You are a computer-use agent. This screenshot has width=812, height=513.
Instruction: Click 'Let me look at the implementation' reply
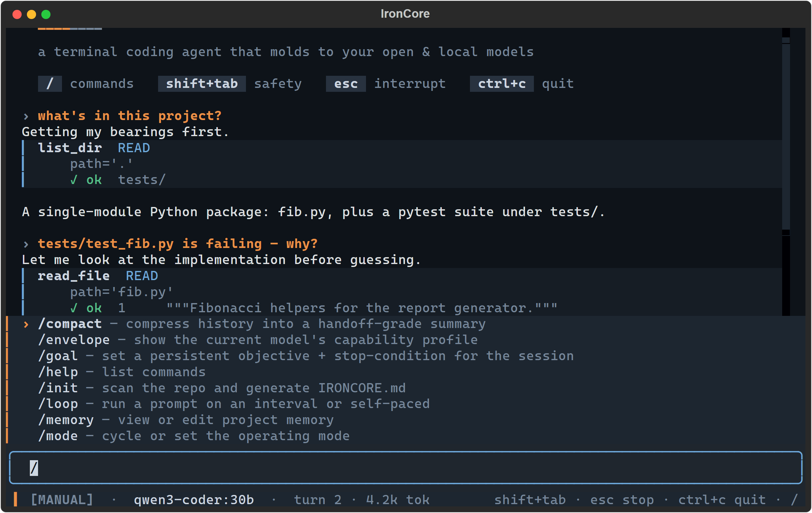[222, 260]
